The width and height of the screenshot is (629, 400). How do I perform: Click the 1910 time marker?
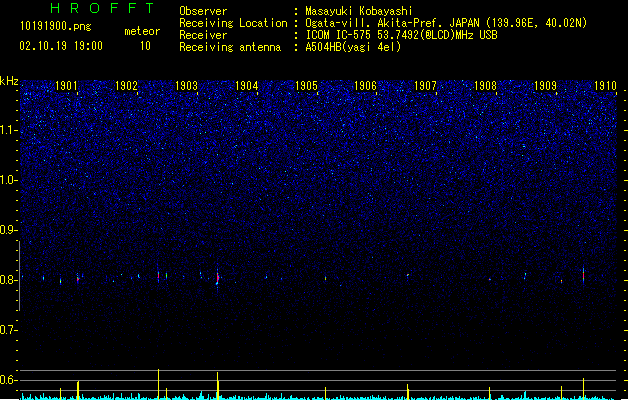tap(605, 86)
